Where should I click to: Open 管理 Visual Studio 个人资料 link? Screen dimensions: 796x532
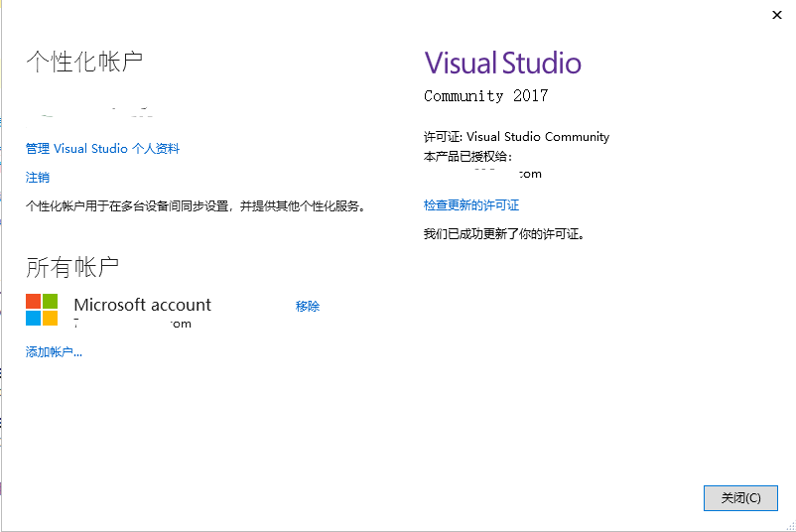point(102,149)
